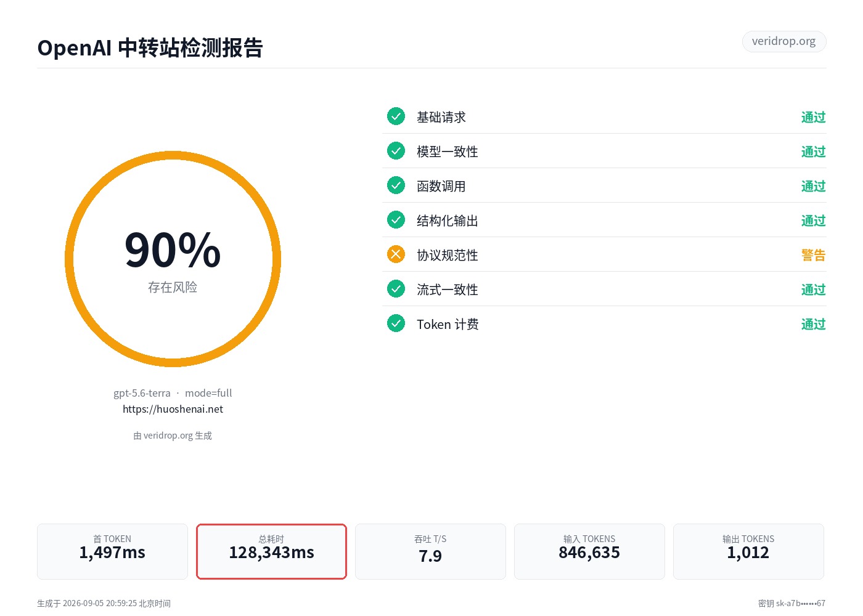
Task: Click the check icon next to 模型一致性
Action: click(396, 151)
